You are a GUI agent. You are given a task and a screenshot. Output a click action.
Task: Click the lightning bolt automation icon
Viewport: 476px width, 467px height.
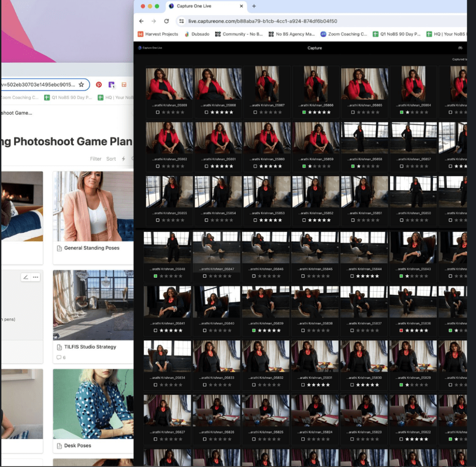pyautogui.click(x=123, y=158)
